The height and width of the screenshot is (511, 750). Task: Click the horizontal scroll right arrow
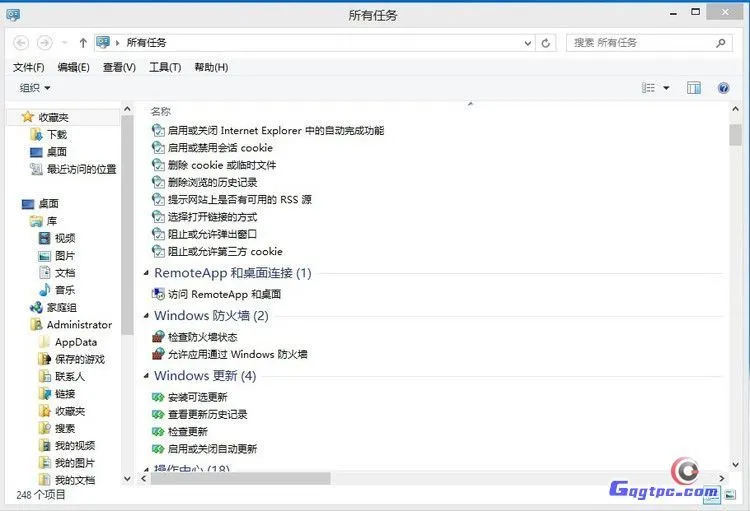coord(721,478)
